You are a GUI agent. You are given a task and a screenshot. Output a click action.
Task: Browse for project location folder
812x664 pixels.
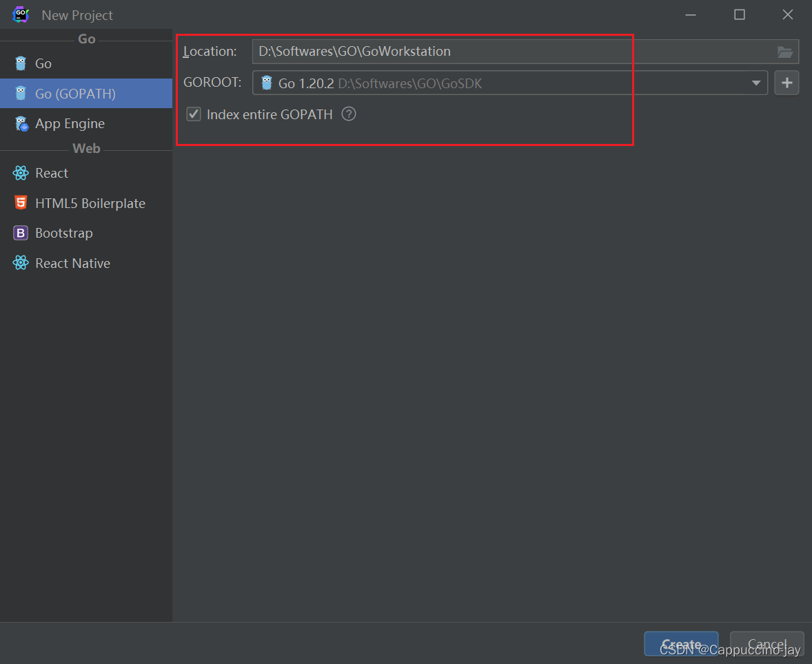tap(785, 52)
